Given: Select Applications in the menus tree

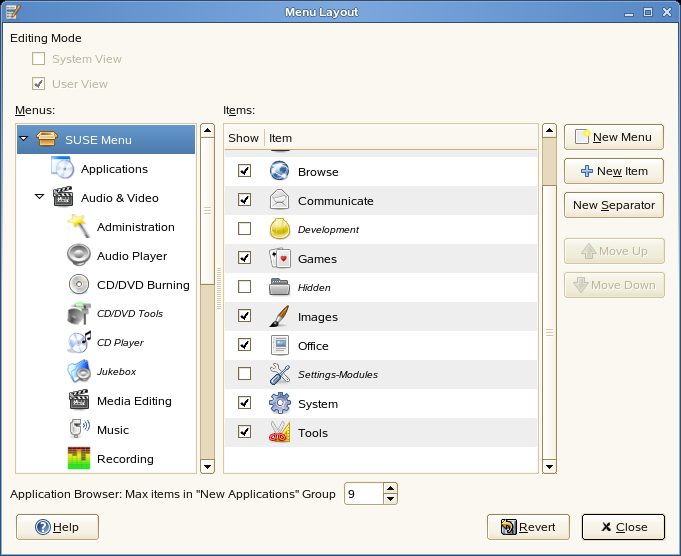Looking at the screenshot, I should 114,169.
